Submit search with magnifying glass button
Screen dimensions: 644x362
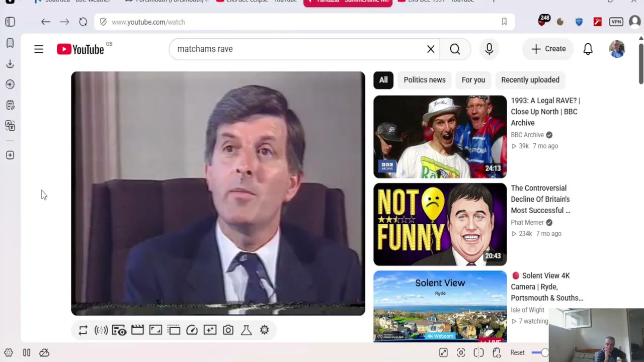tap(455, 49)
